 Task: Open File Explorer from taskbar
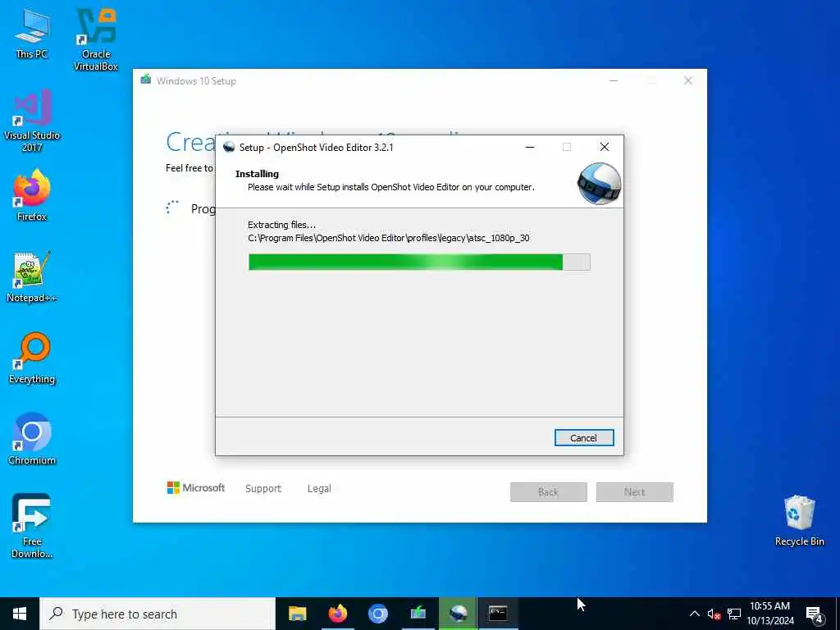[297, 614]
